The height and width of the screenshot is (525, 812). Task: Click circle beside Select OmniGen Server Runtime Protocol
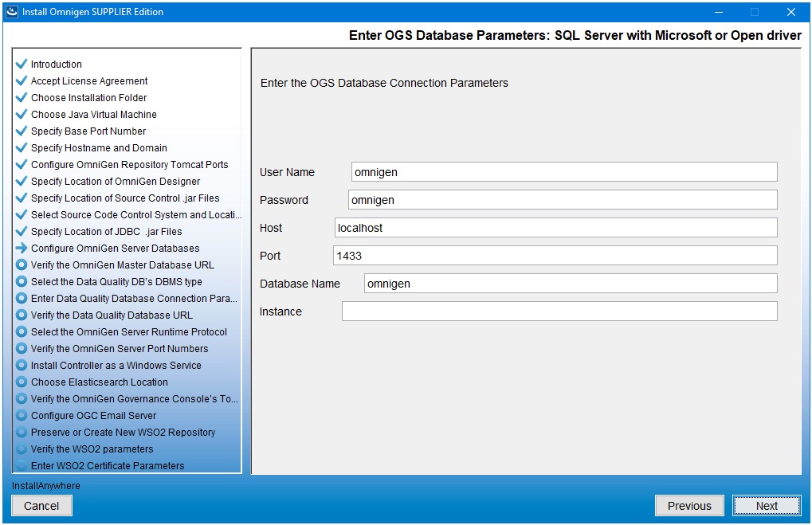point(22,332)
